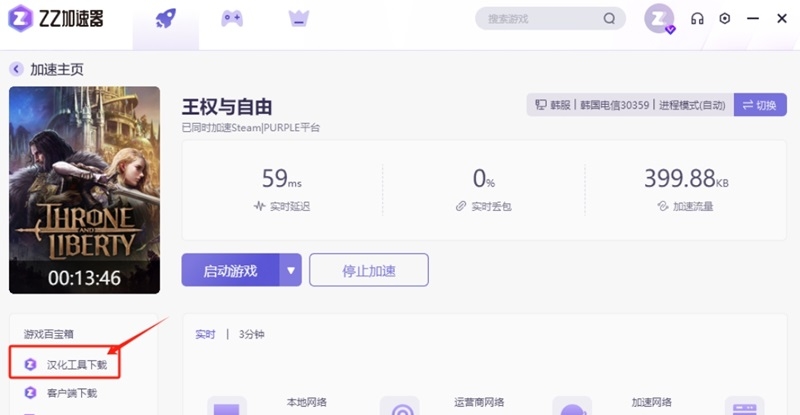This screenshot has width=800, height=415.
Task: Open the user avatar profile
Action: [x=659, y=18]
